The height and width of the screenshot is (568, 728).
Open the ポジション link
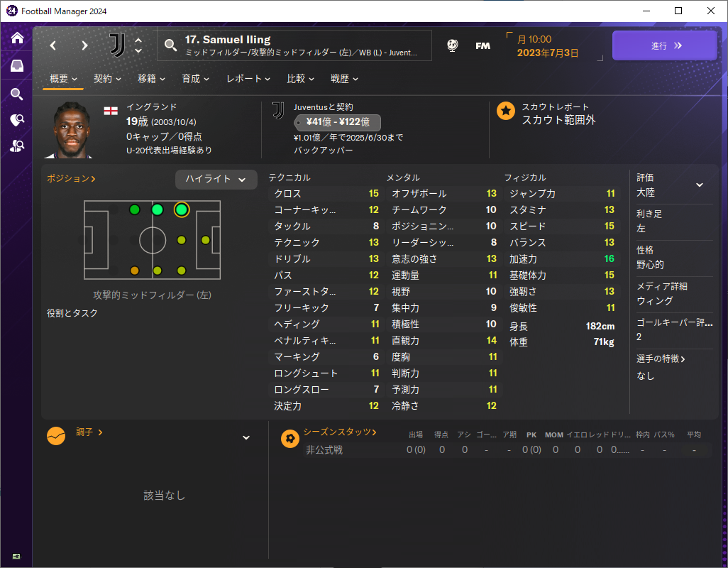tap(71, 178)
